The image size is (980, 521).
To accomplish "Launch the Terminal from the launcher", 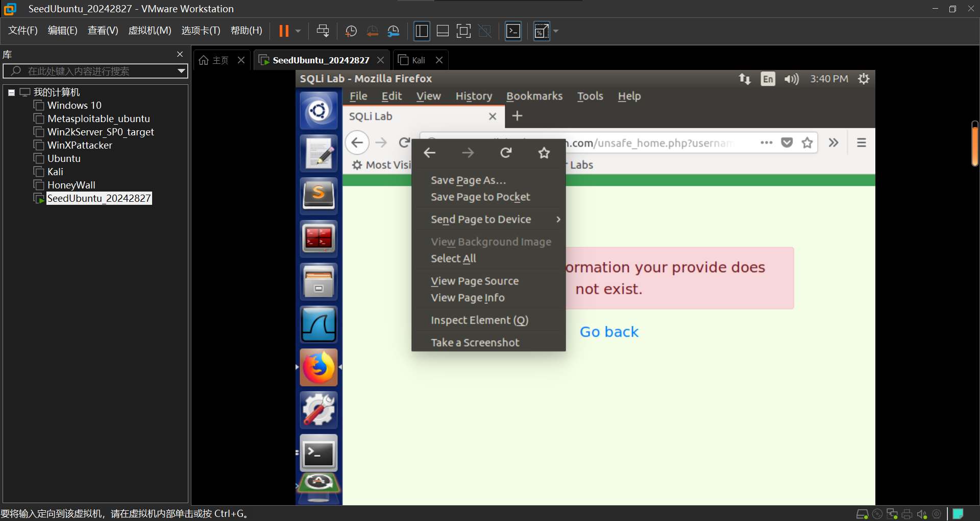I will pos(318,454).
